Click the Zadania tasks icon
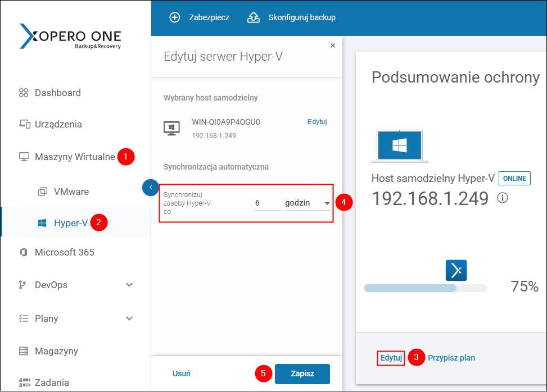Screen dimensions: 547x392 [24, 382]
